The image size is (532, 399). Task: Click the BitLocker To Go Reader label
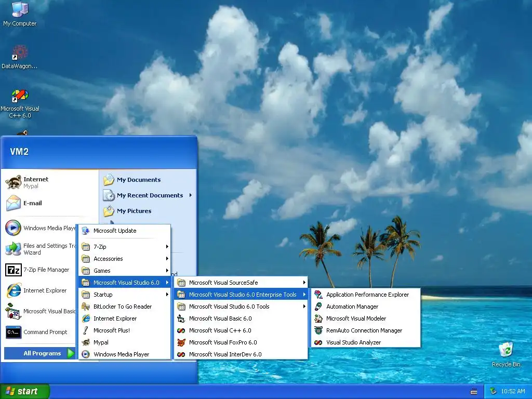click(x=123, y=307)
